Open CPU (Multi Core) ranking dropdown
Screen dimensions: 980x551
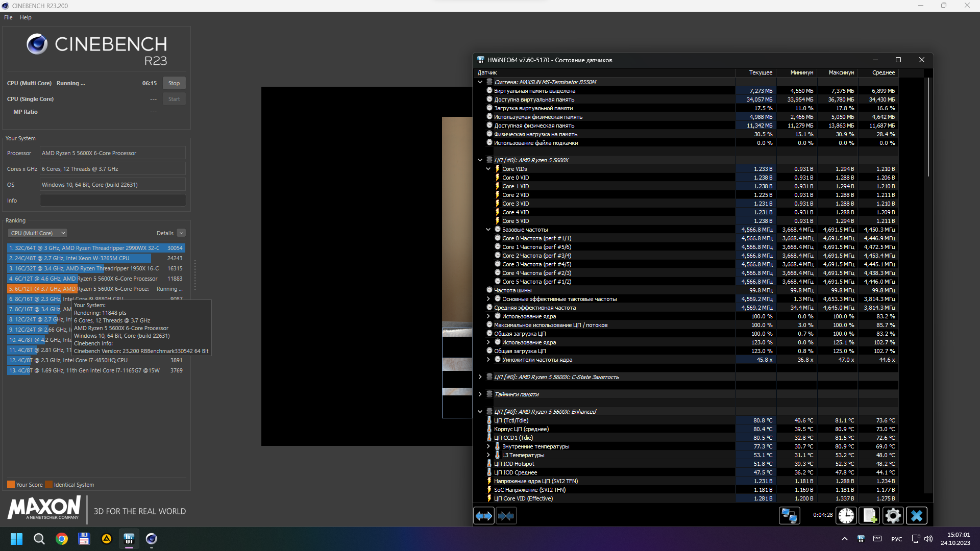coord(37,233)
